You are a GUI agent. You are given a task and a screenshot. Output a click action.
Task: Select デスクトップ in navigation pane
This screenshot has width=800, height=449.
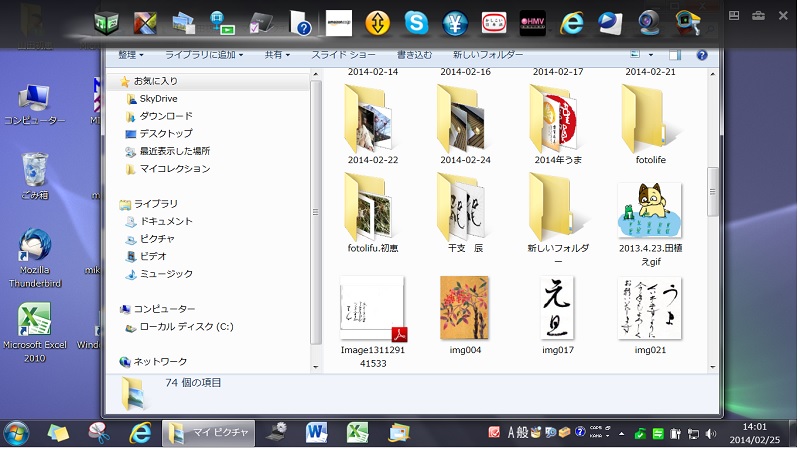166,134
